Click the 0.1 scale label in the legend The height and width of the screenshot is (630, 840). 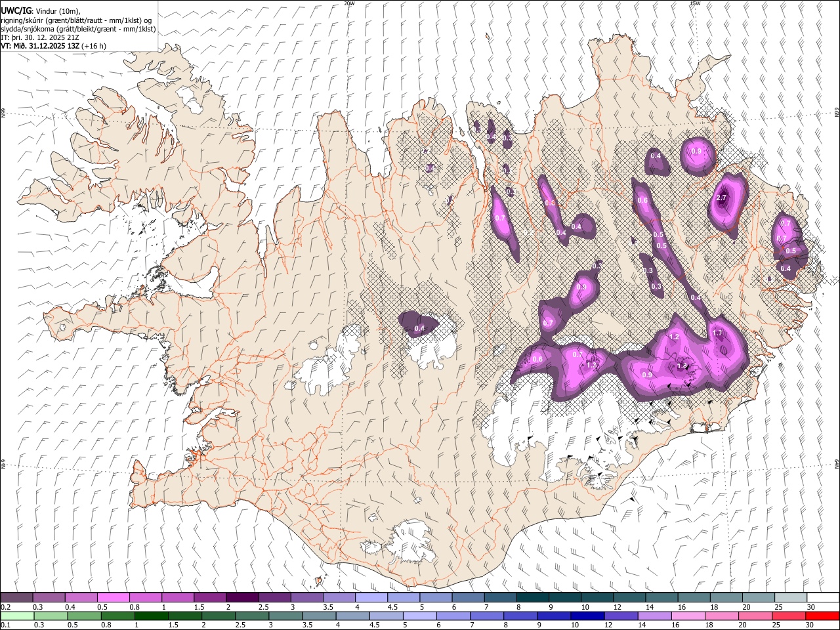[x=7, y=625]
